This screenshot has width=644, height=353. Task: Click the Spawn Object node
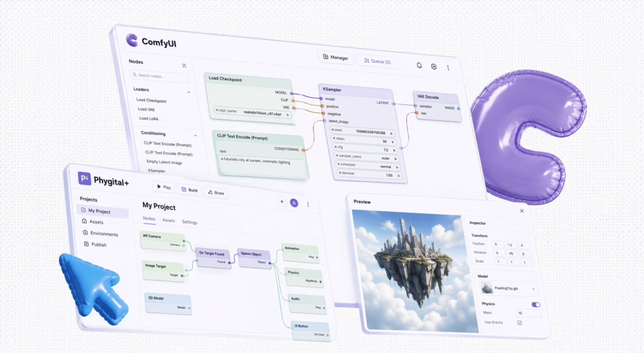tap(255, 258)
